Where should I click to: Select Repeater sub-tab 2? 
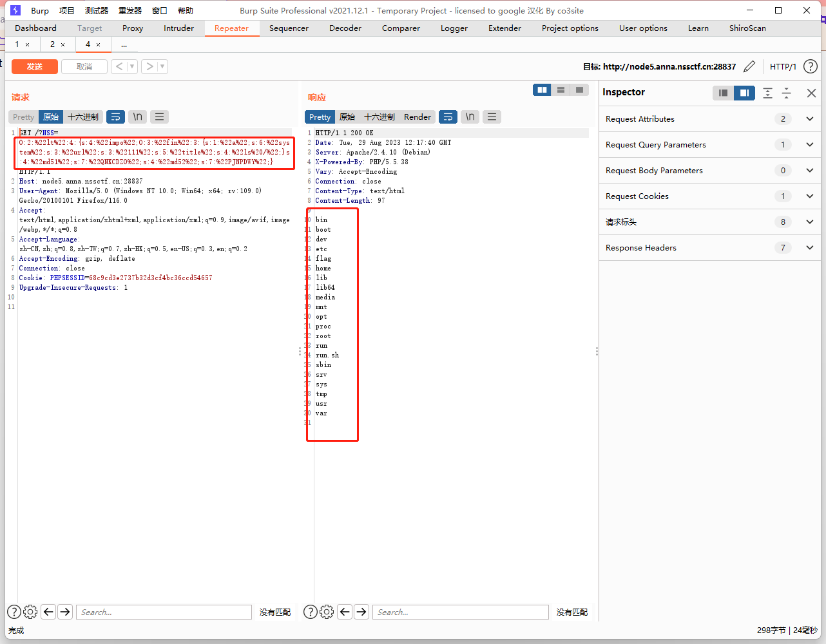pyautogui.click(x=52, y=44)
